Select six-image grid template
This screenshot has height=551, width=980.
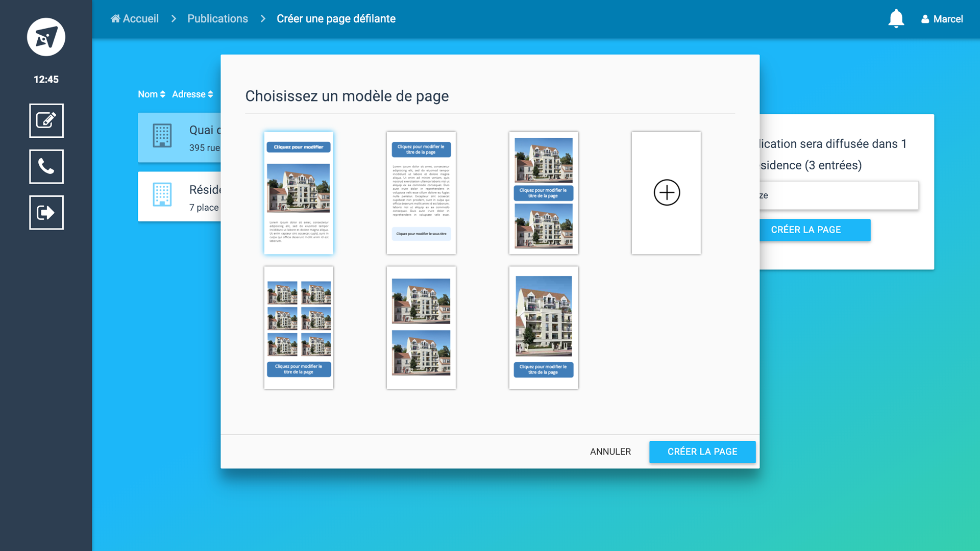299,328
